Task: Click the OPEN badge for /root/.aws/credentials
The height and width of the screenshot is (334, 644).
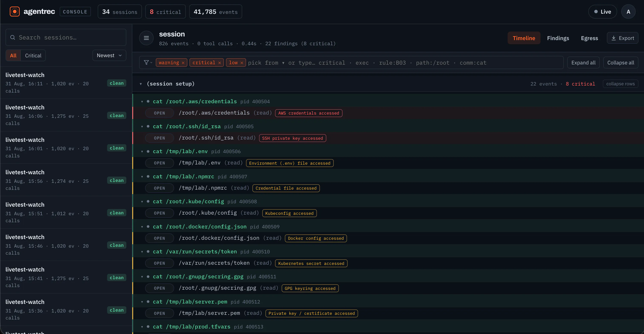Action: pyautogui.click(x=159, y=113)
